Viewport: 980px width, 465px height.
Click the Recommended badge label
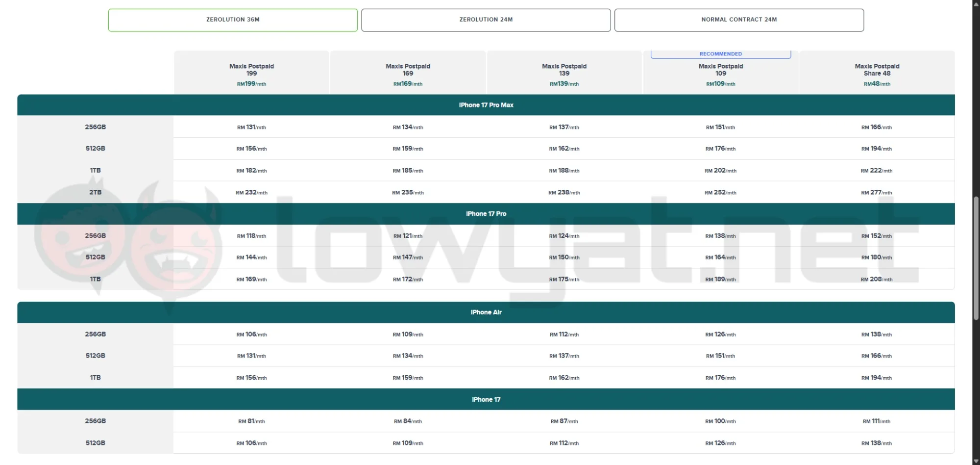coord(721,54)
